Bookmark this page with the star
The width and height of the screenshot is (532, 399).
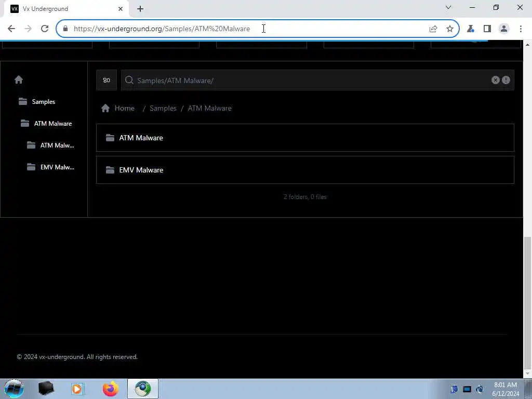tap(450, 29)
